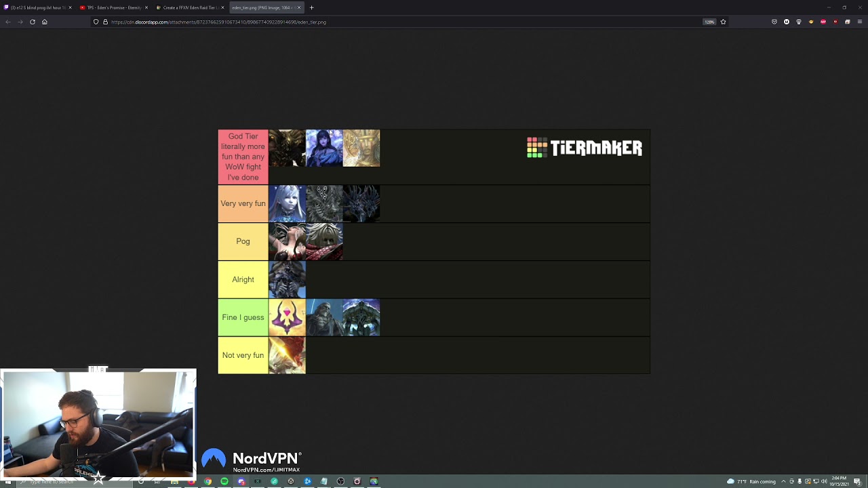Screen dimensions: 868x488
Task: Click the weather 71°F Rain coming widget
Action: tap(751, 481)
